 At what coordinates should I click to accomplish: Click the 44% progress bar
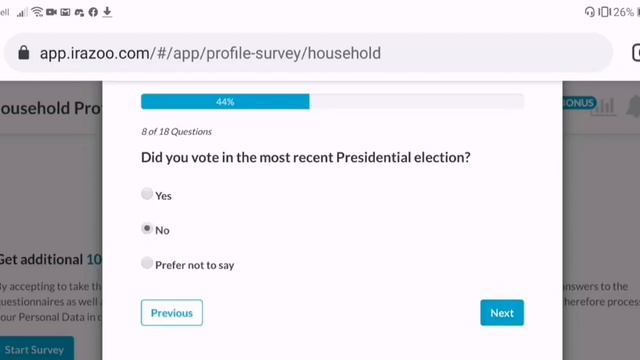[x=332, y=102]
